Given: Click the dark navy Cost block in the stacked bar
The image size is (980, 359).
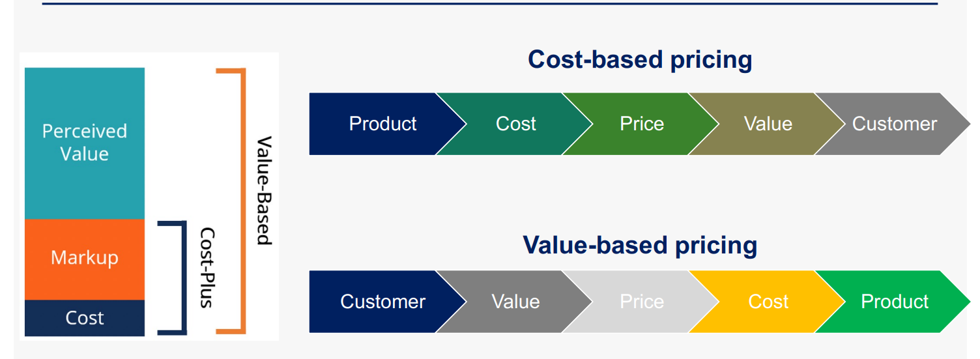Looking at the screenshot, I should tap(85, 318).
